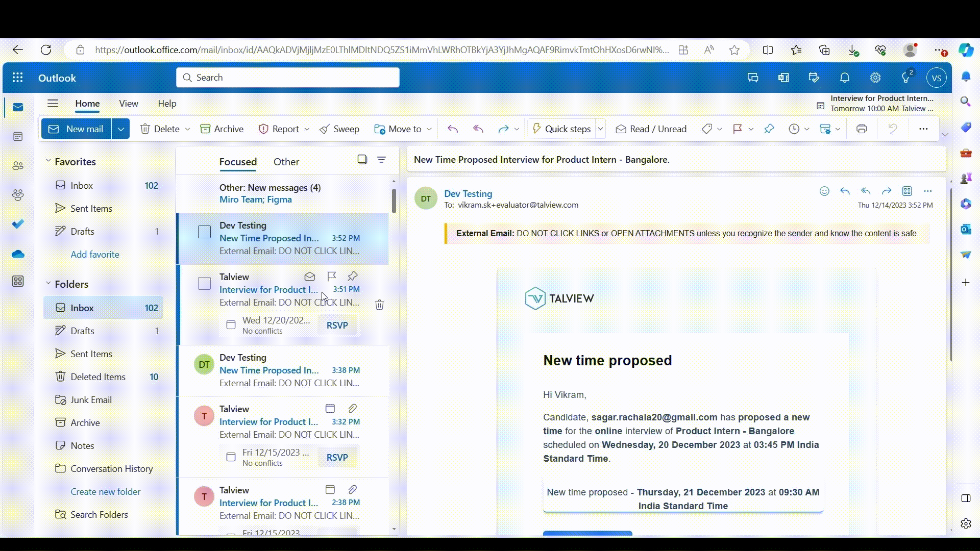Image resolution: width=980 pixels, height=551 pixels.
Task: Switch to the View ribbon tab
Action: pyautogui.click(x=129, y=104)
